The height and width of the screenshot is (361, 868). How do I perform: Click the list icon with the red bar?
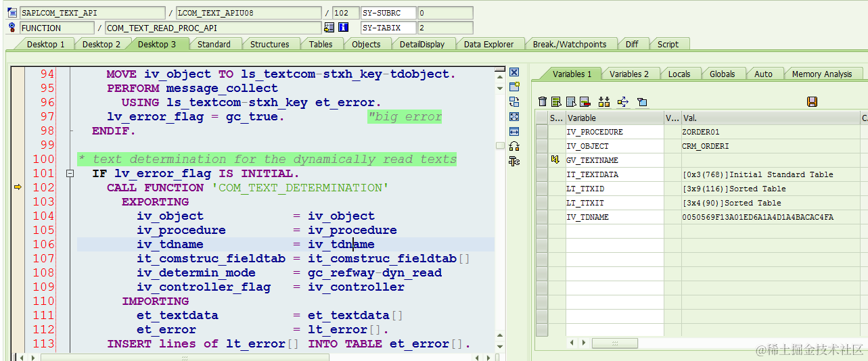pos(585,101)
